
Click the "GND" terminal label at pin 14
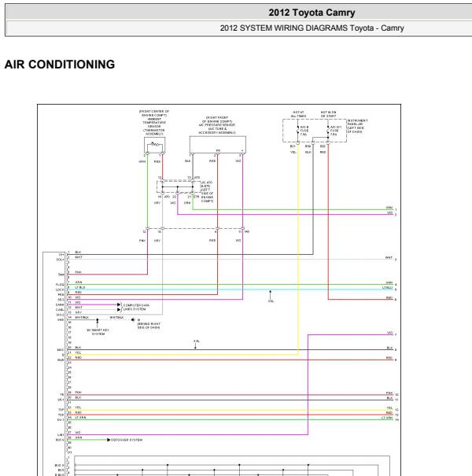[61, 319]
